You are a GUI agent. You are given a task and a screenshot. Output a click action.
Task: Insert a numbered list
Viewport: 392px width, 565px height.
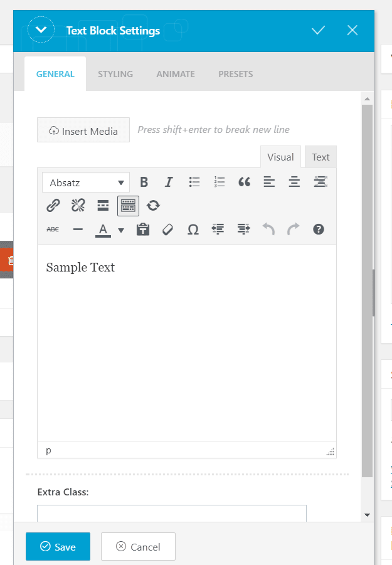[219, 182]
